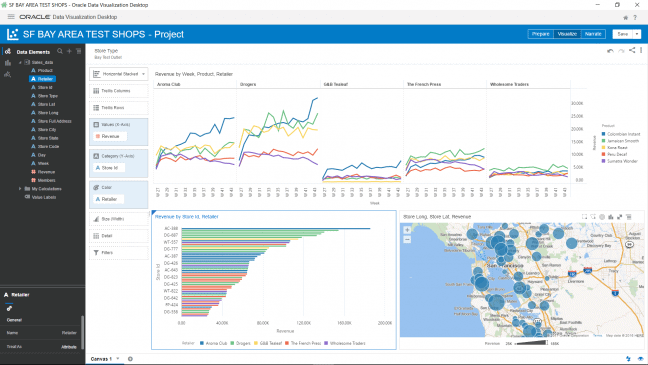Select the Store Id data element
The image size is (648, 365).
(x=45, y=88)
